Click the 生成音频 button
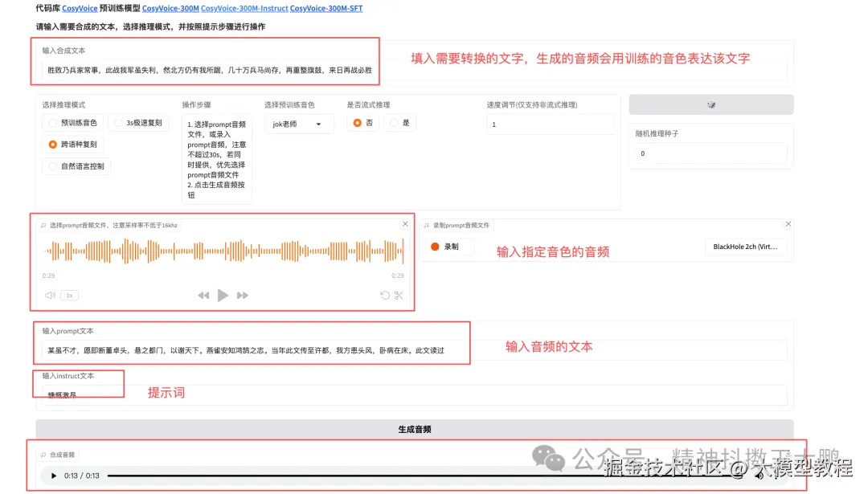The height and width of the screenshot is (494, 868). [x=415, y=429]
